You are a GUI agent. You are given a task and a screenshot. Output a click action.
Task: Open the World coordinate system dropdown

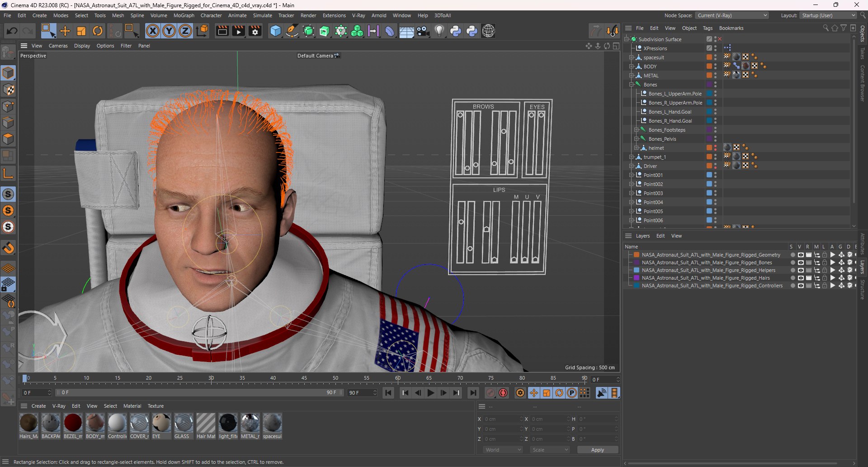coord(503,450)
